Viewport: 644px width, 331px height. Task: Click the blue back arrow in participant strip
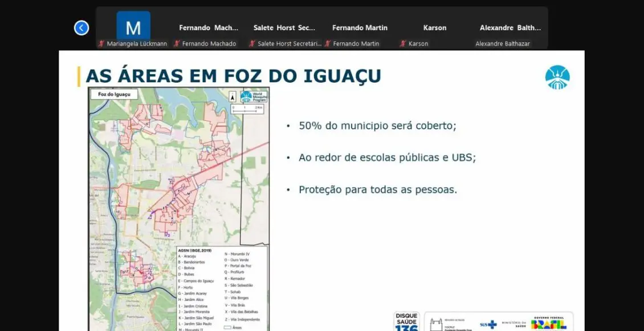pos(81,27)
